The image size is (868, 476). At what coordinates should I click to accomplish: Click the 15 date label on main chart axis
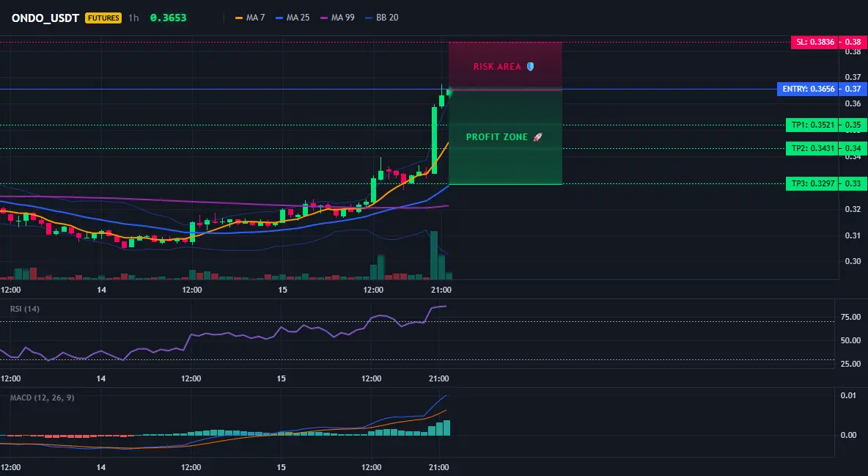pos(282,290)
